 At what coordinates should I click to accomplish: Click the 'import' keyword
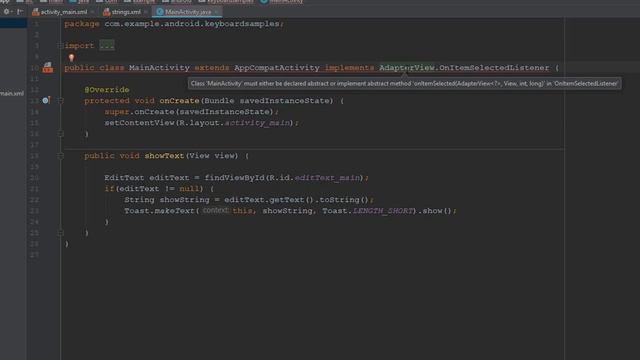tap(79, 46)
